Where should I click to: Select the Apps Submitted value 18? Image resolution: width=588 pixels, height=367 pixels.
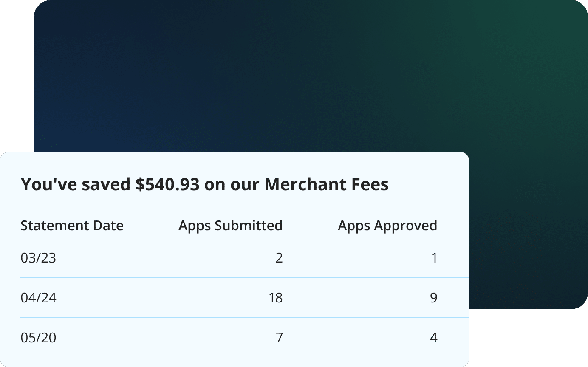(275, 298)
